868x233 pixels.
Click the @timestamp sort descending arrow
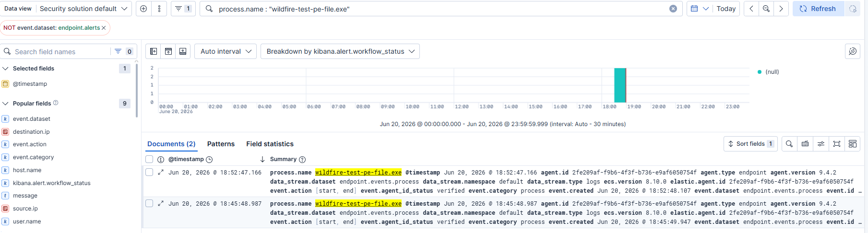pos(262,159)
